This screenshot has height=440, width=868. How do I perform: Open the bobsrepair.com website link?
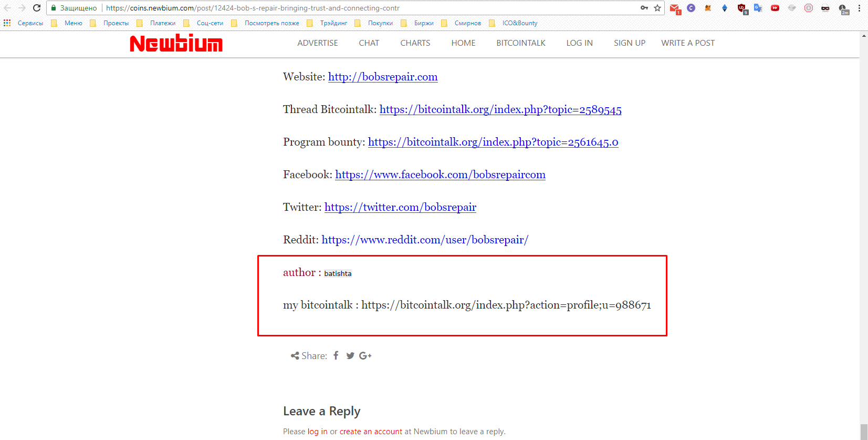(383, 77)
